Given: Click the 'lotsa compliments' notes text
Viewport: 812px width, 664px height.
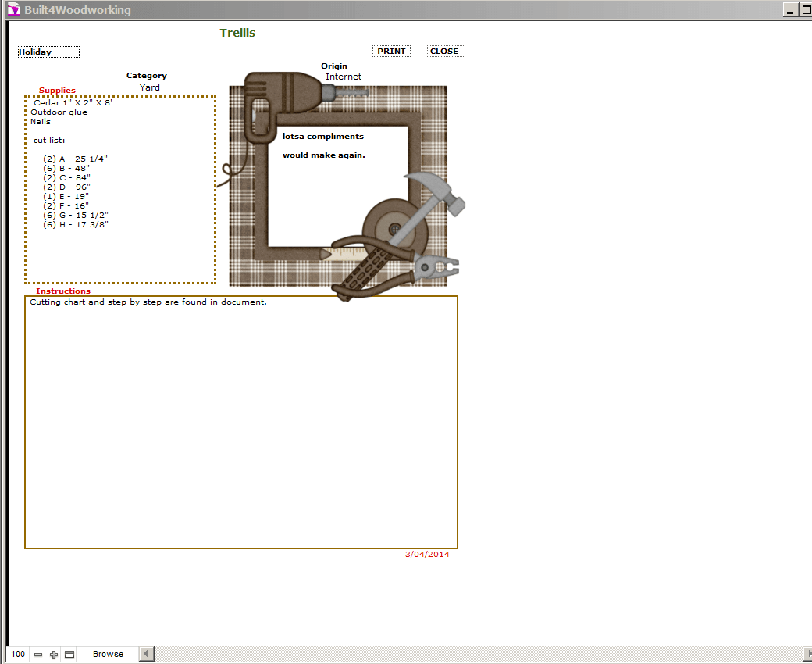Looking at the screenshot, I should point(323,137).
